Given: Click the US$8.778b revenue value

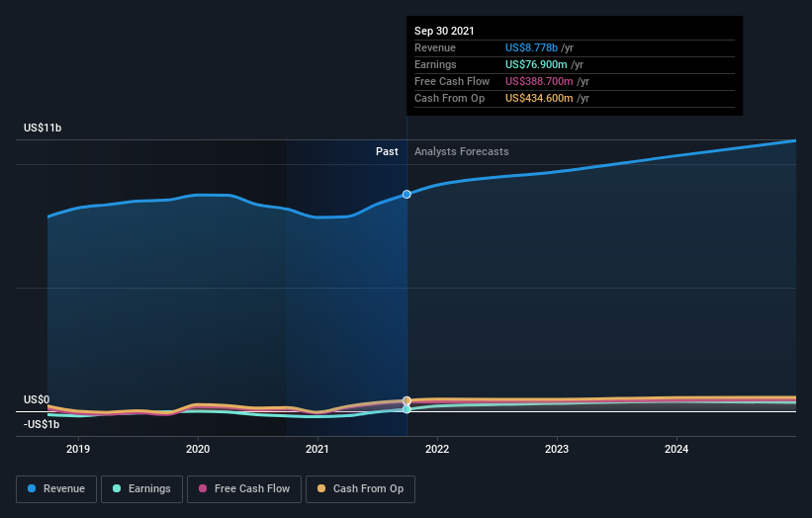Looking at the screenshot, I should 531,47.
